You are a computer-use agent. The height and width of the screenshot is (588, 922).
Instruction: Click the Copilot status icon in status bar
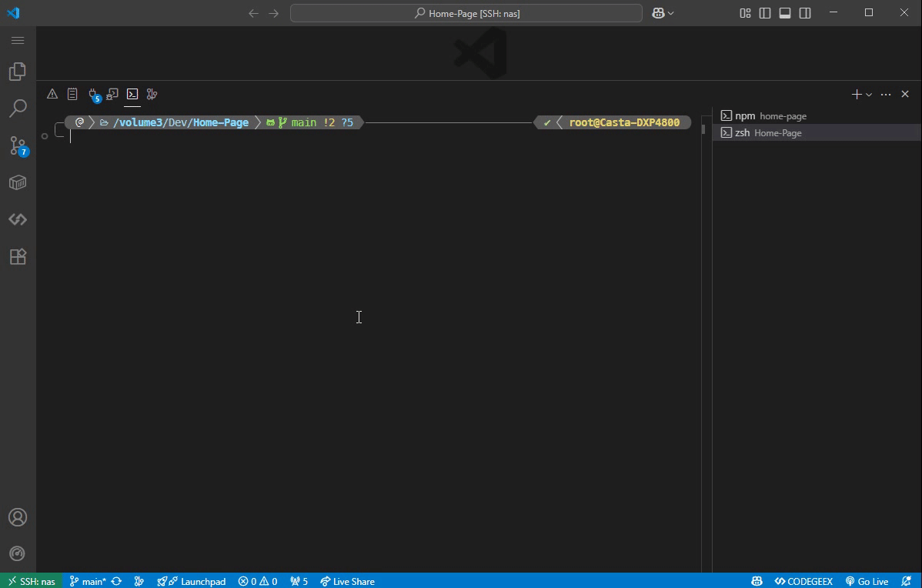757,581
